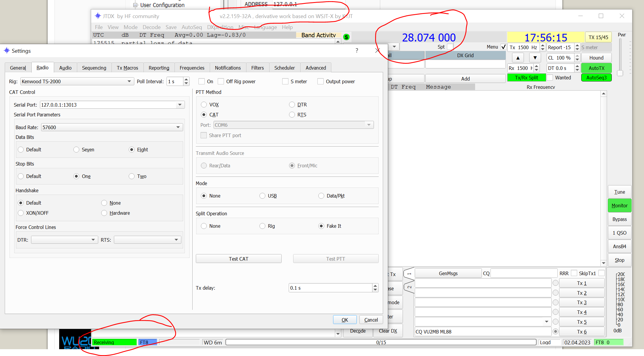644x356 pixels.
Task: Open the Advanced tab
Action: pyautogui.click(x=316, y=68)
